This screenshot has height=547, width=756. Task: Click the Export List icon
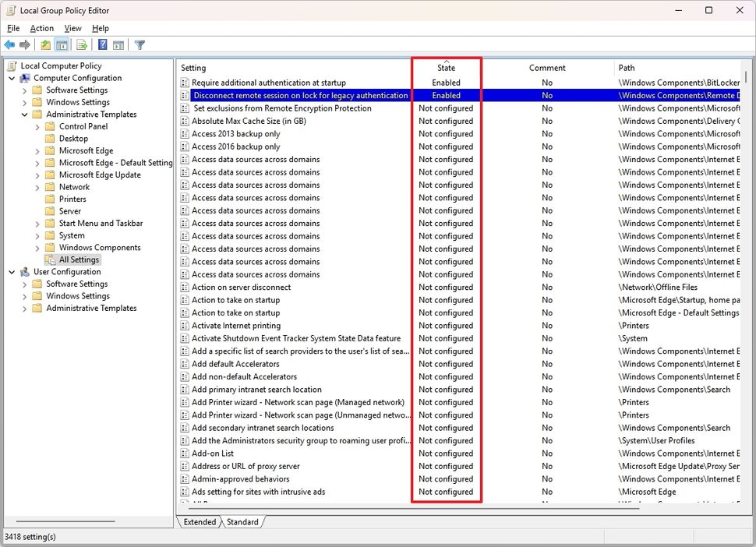click(81, 44)
